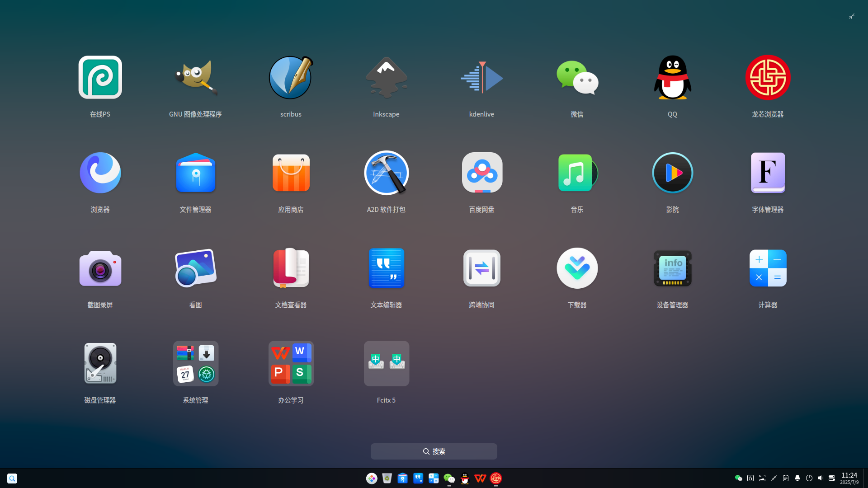The image size is (868, 488).
Task: Launch 文档查看器
Action: point(291,268)
